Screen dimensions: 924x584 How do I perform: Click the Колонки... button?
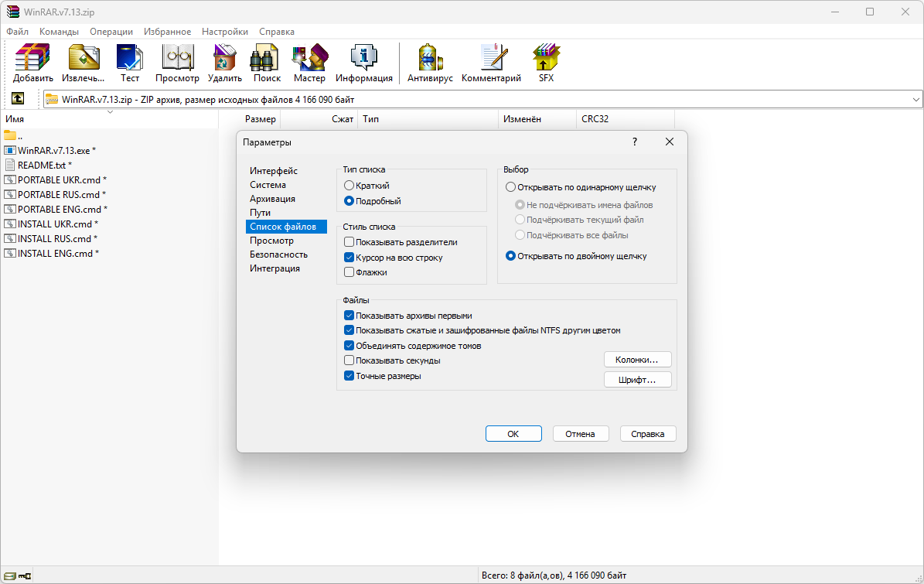pyautogui.click(x=638, y=360)
